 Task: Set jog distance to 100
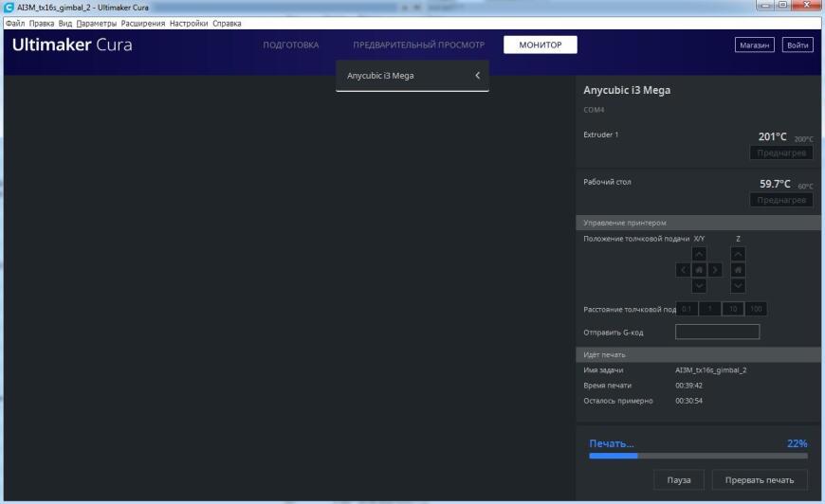point(756,309)
